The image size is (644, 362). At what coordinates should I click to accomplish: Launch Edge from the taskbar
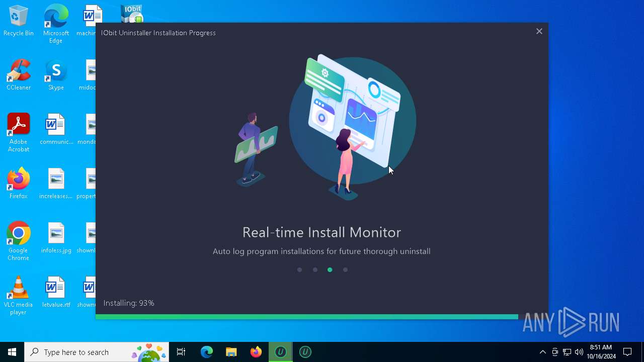tap(207, 352)
